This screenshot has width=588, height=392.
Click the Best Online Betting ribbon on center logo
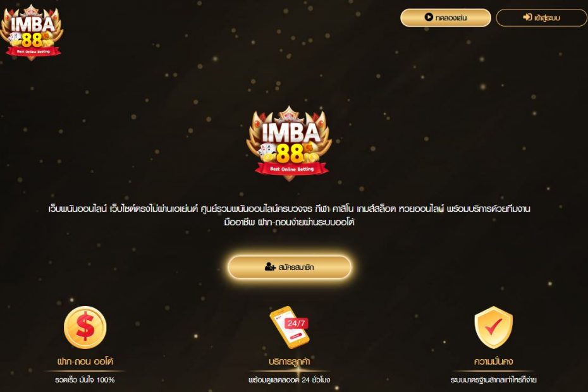[291, 169]
